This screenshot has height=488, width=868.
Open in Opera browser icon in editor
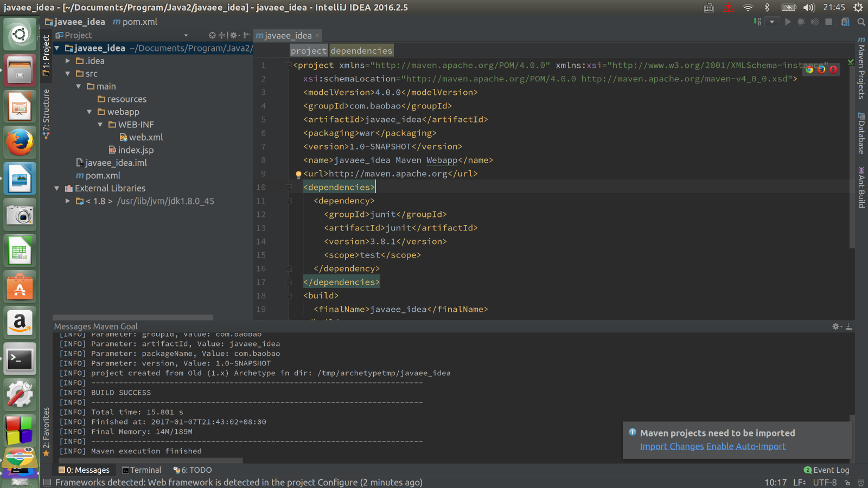pos(833,69)
